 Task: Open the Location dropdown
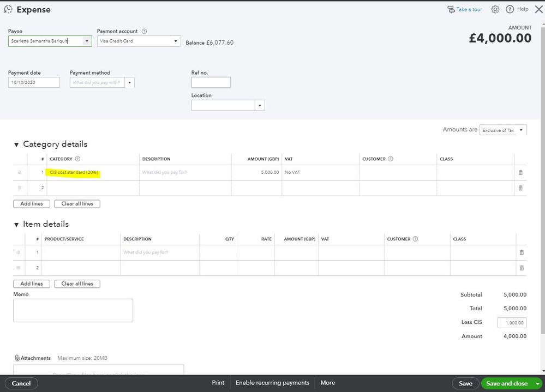point(260,106)
